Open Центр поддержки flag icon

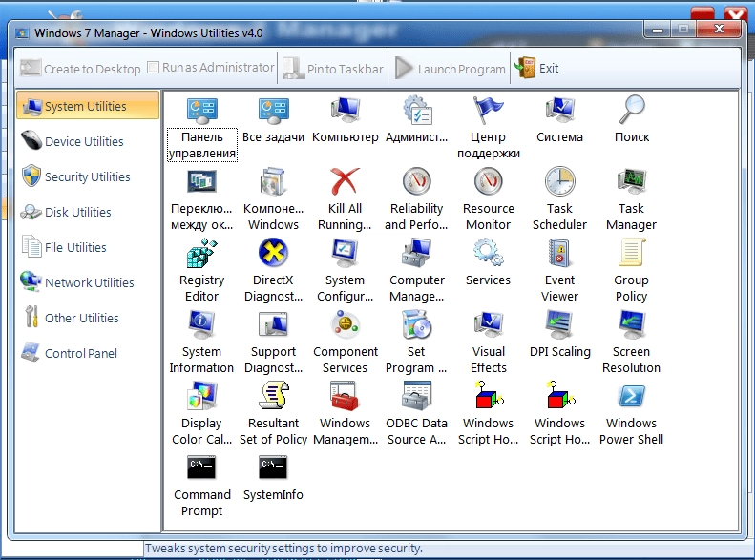[489, 111]
